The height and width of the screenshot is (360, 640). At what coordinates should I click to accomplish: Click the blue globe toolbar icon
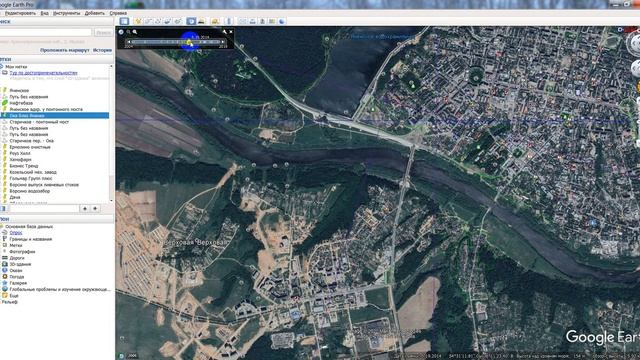[282, 21]
